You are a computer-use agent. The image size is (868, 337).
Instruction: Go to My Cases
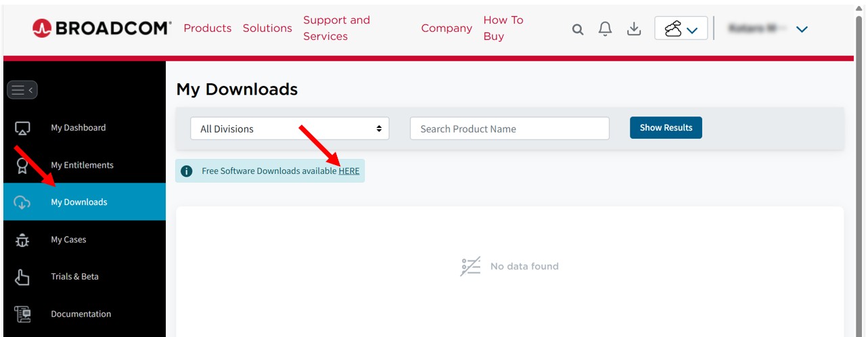point(68,240)
